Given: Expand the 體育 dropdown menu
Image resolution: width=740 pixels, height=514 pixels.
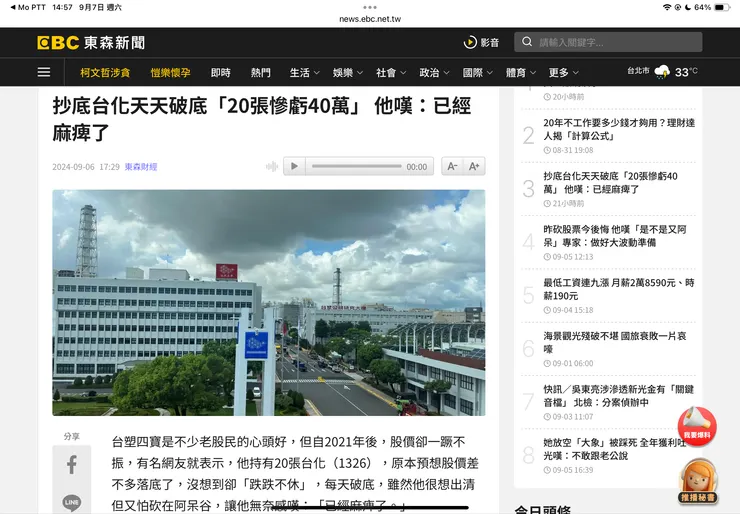Looking at the screenshot, I should 521,73.
